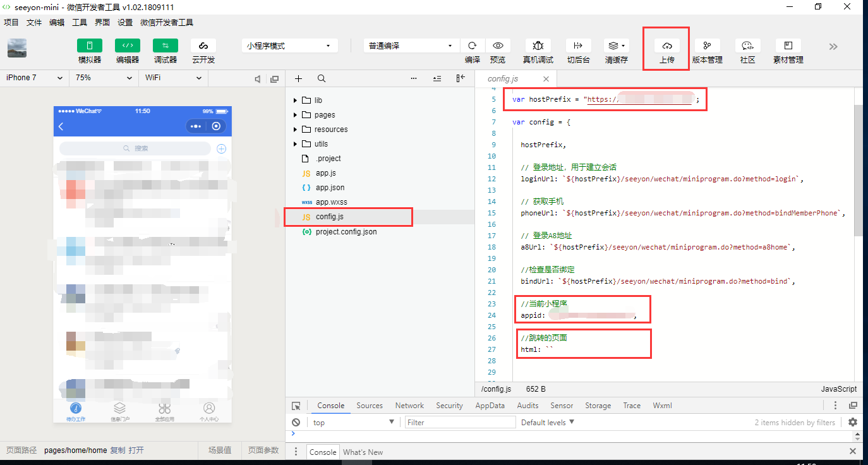Viewport: 868px width, 465px height.
Task: Open Version Management (版本管理) icon
Action: pyautogui.click(x=707, y=46)
